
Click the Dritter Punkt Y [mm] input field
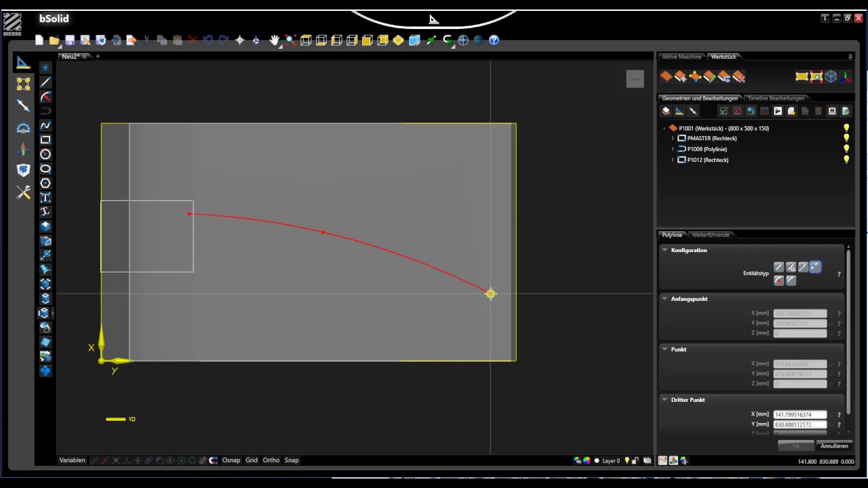pyautogui.click(x=800, y=425)
